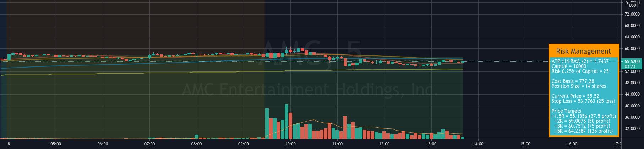Click the 40.0000 price scale label
The image size is (644, 149).
click(x=632, y=106)
